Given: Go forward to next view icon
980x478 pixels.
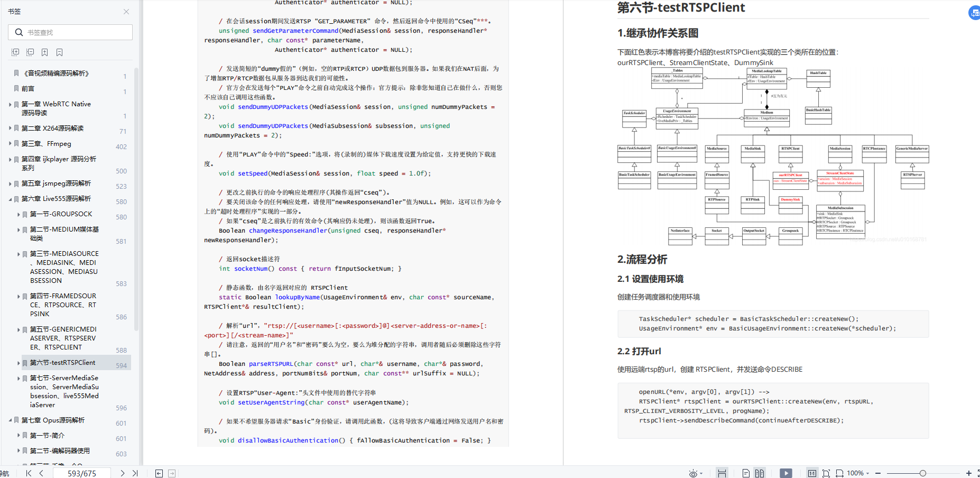Looking at the screenshot, I should 172,473.
